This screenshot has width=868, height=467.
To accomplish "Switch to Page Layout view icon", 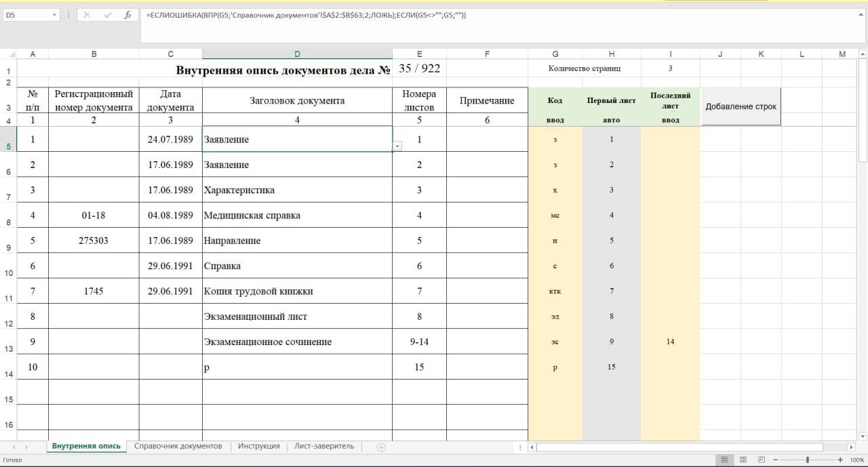I will click(x=743, y=460).
